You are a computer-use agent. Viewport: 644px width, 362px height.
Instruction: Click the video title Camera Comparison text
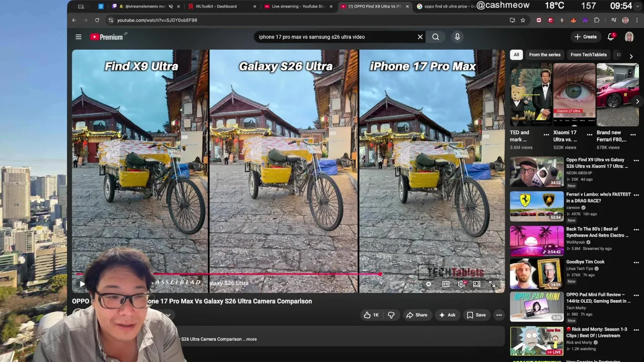(283, 301)
